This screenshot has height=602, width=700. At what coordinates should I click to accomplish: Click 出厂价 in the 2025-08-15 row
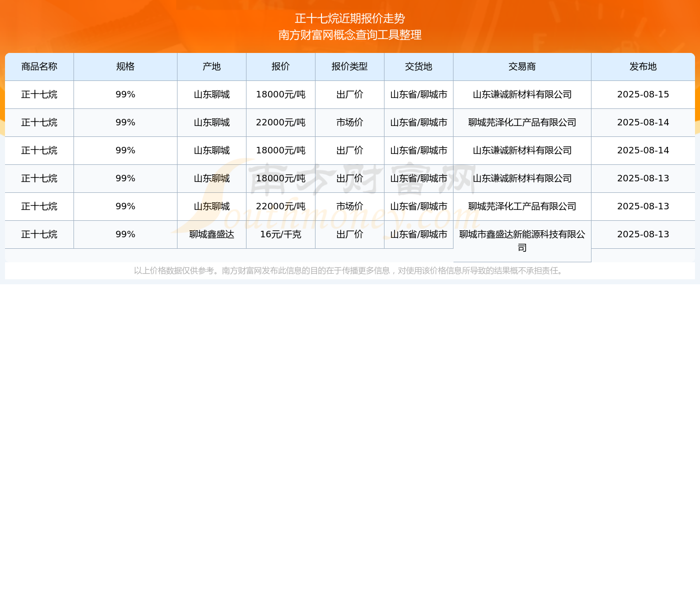click(350, 94)
